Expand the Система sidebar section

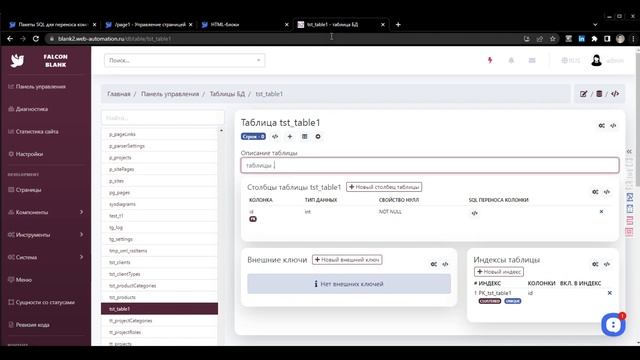coord(46,257)
